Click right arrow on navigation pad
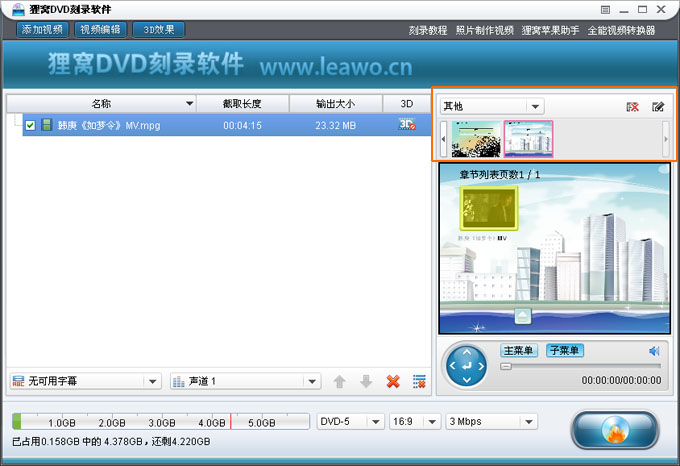 481,366
